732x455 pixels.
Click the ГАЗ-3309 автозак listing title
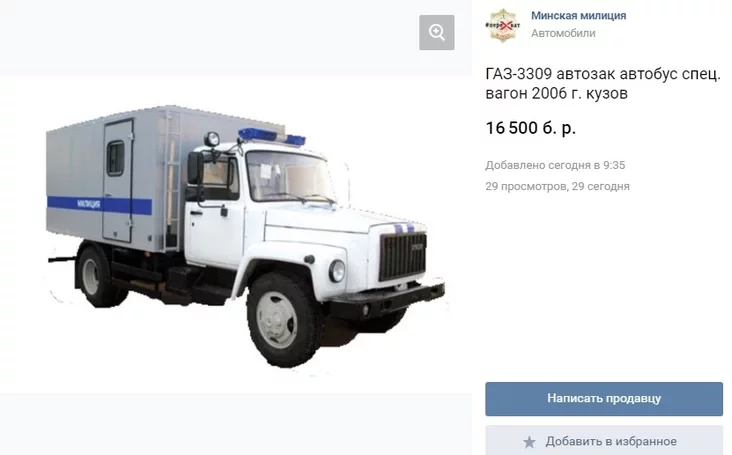tap(603, 84)
